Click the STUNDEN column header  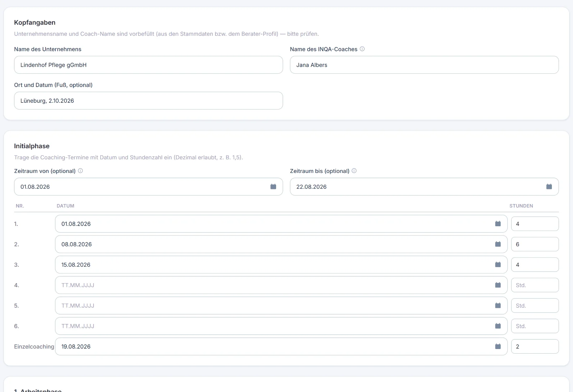click(521, 206)
